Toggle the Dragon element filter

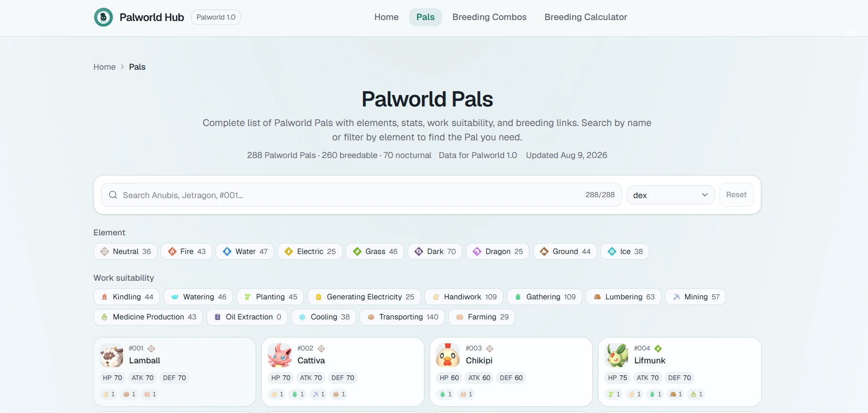tap(497, 252)
